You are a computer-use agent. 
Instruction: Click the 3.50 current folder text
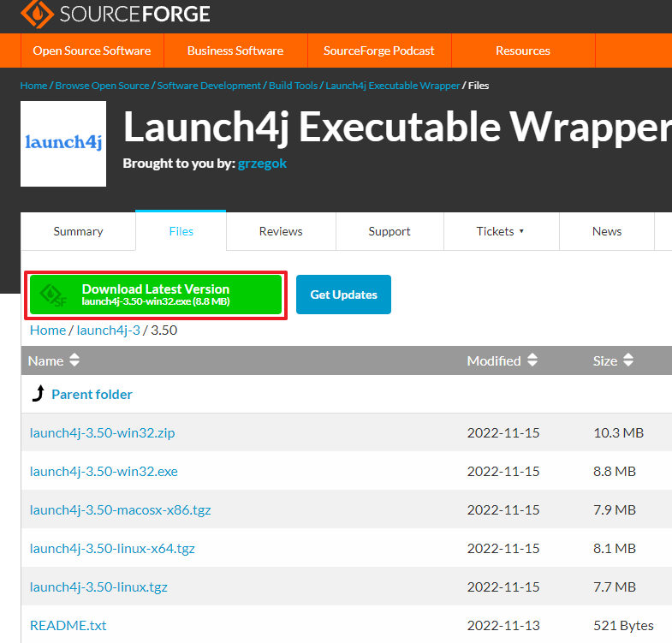click(164, 330)
